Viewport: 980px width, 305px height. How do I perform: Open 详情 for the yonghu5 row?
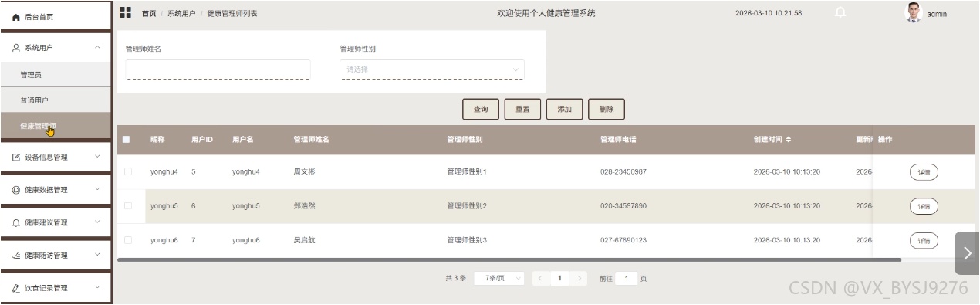924,206
